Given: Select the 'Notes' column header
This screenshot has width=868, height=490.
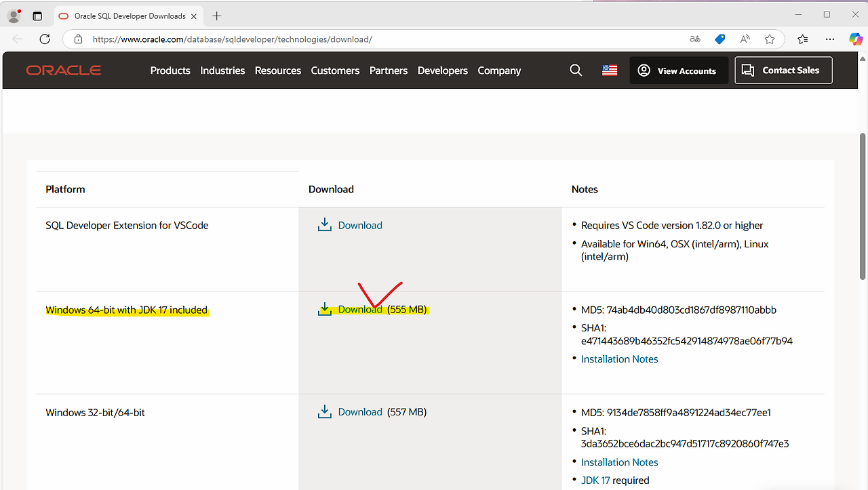Looking at the screenshot, I should coord(585,189).
